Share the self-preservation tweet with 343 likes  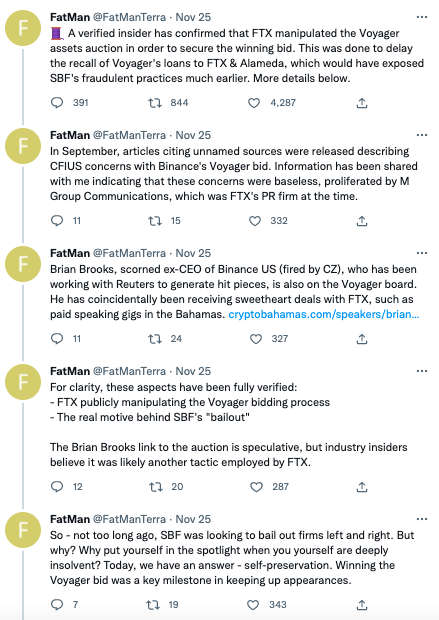coord(362,605)
